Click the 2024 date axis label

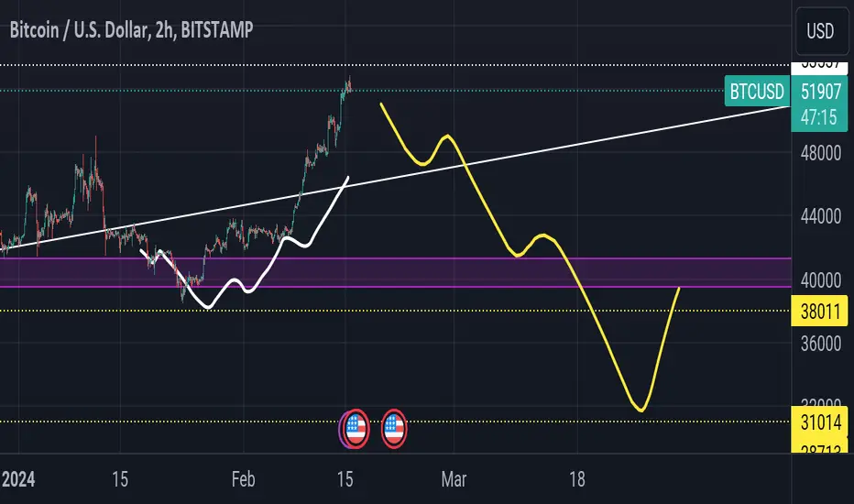pyautogui.click(x=18, y=479)
